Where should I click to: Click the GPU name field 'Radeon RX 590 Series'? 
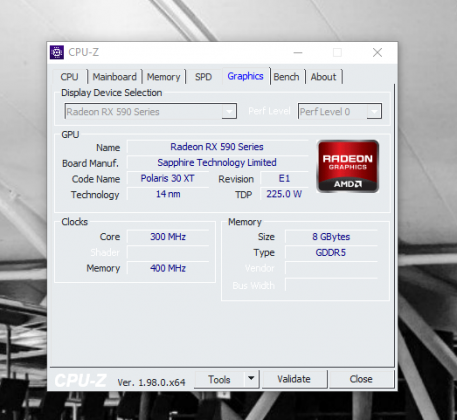click(217, 147)
